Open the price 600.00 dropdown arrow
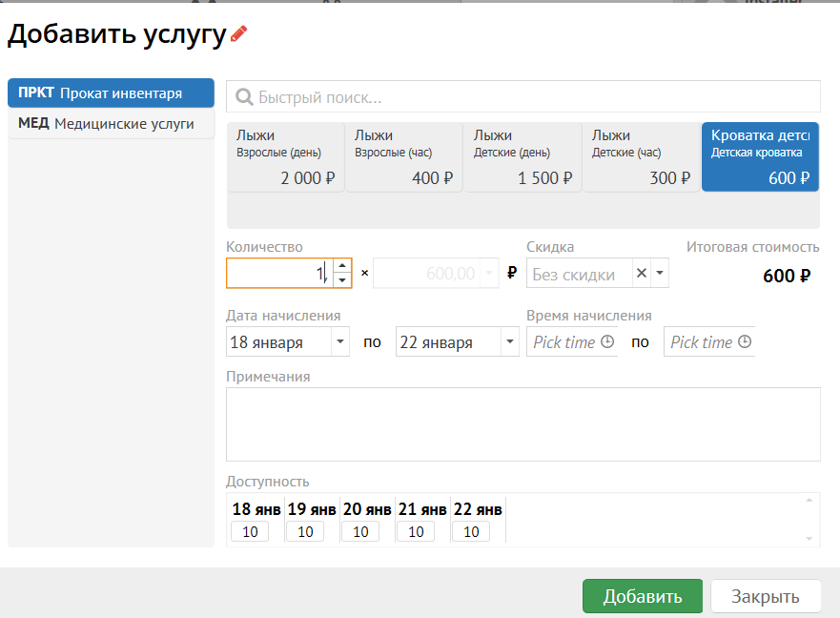Screen dimensions: 840x618 (490, 274)
